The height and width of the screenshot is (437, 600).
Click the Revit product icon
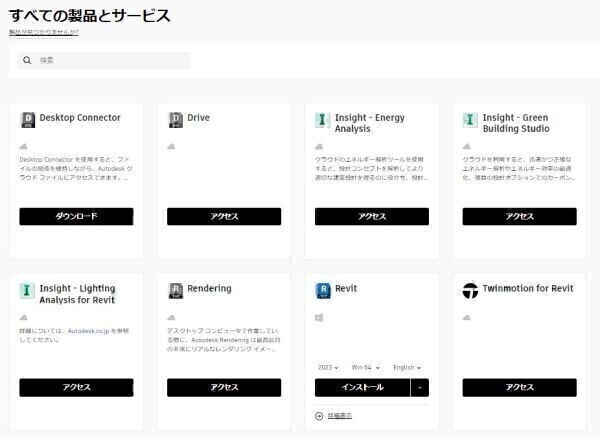[x=323, y=290]
